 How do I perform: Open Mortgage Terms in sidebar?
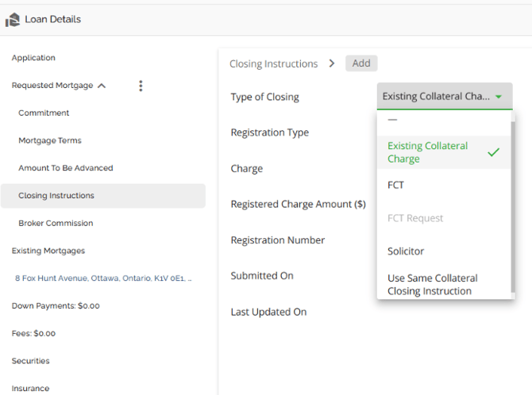click(x=50, y=140)
